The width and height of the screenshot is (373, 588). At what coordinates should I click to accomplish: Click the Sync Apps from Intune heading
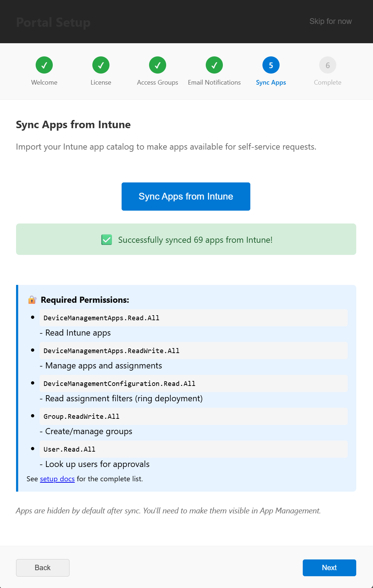(x=73, y=125)
